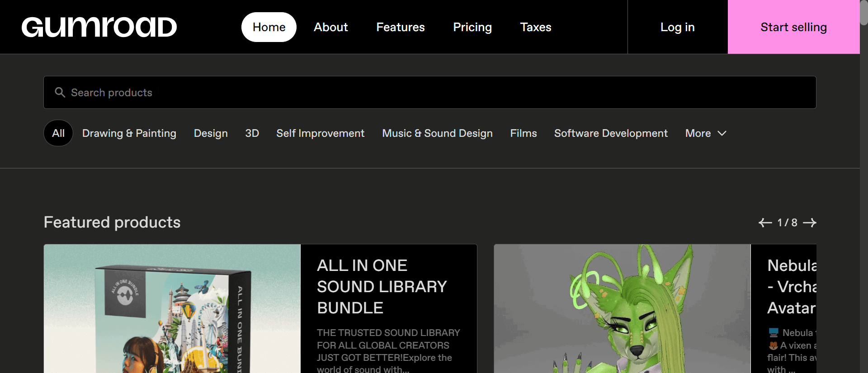The image size is (868, 373).
Task: Select the 3D category
Action: click(252, 133)
